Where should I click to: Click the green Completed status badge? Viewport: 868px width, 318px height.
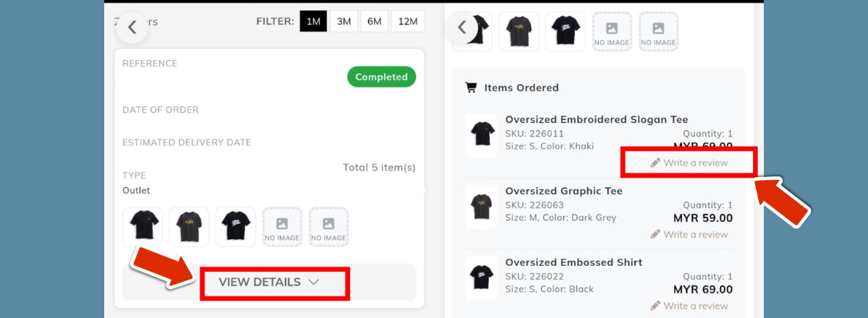(x=381, y=77)
